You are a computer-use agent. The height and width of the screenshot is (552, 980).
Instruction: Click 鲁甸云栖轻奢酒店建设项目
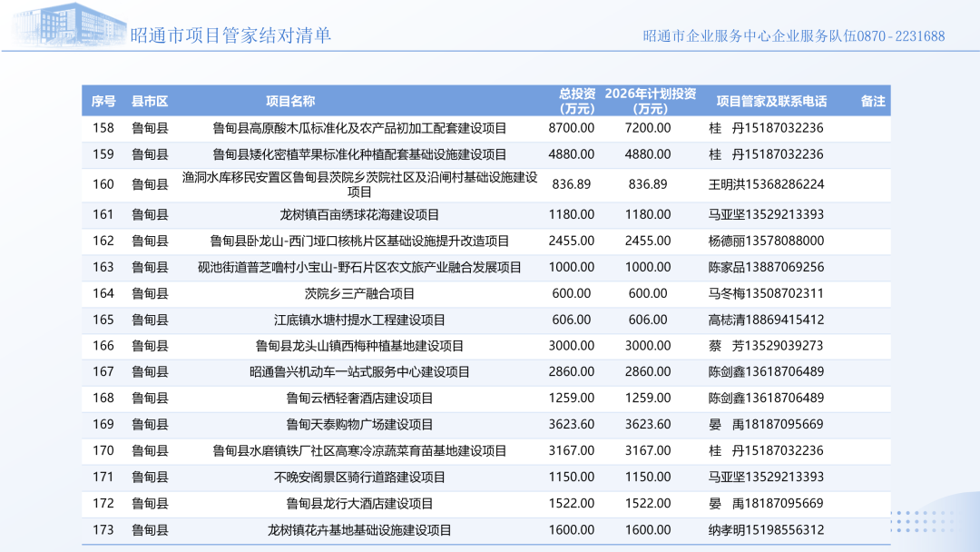tap(359, 399)
